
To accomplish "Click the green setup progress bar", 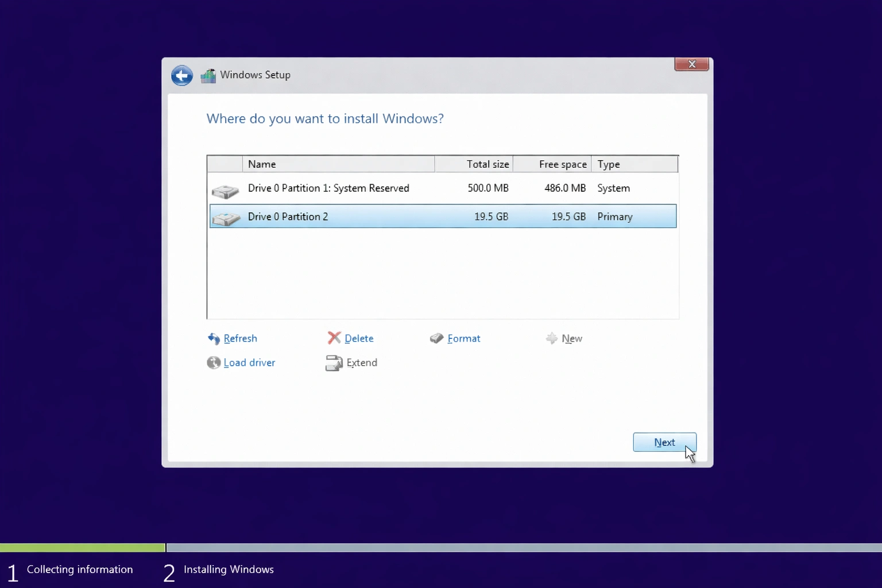I will click(x=82, y=548).
